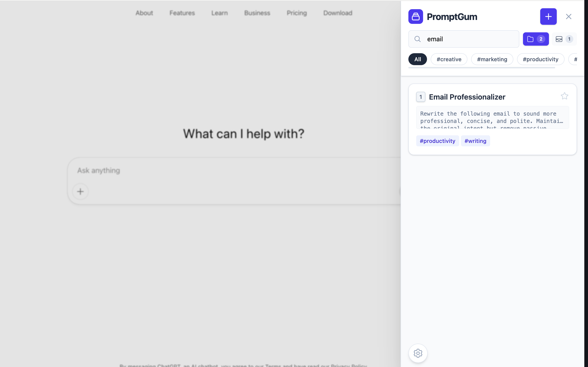Enable the #creative tag filter
This screenshot has width=588, height=367.
[449, 59]
